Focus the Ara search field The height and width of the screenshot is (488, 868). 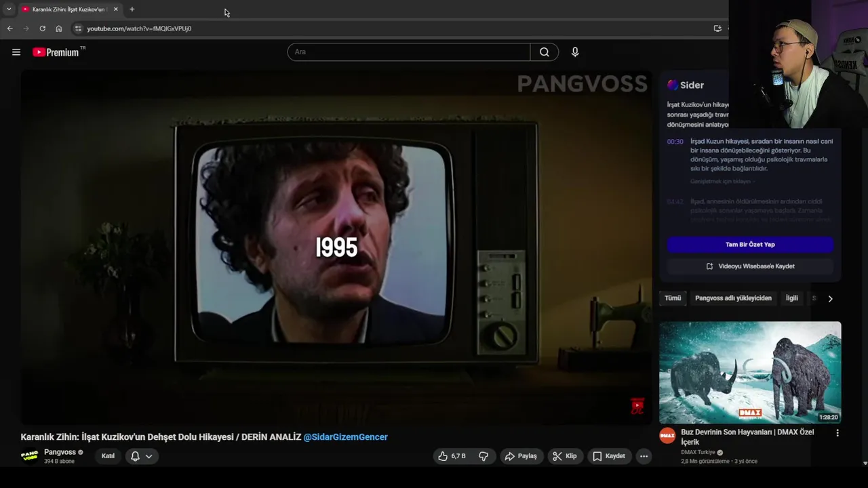pos(409,52)
